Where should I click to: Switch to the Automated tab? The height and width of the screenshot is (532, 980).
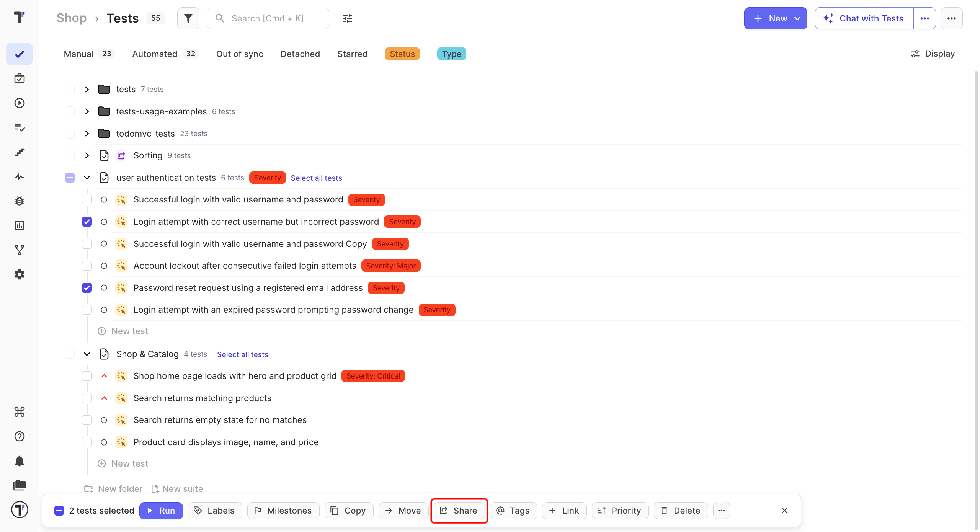(165, 54)
